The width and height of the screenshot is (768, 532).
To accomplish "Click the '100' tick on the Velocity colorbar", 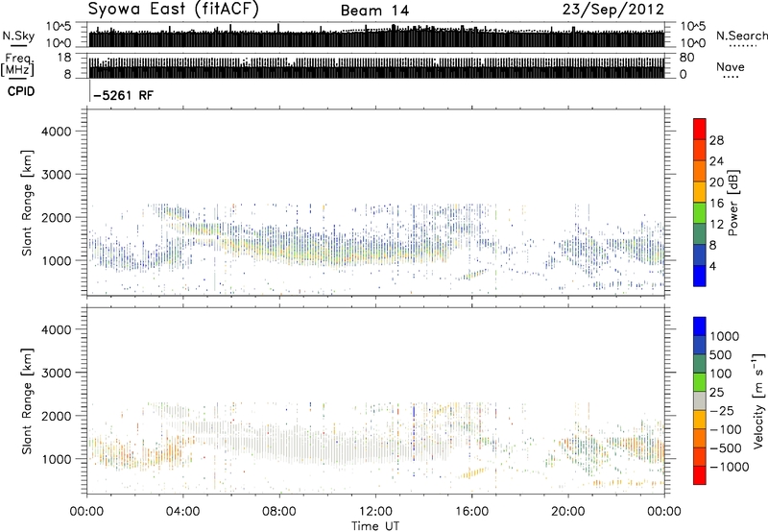I will (721, 374).
